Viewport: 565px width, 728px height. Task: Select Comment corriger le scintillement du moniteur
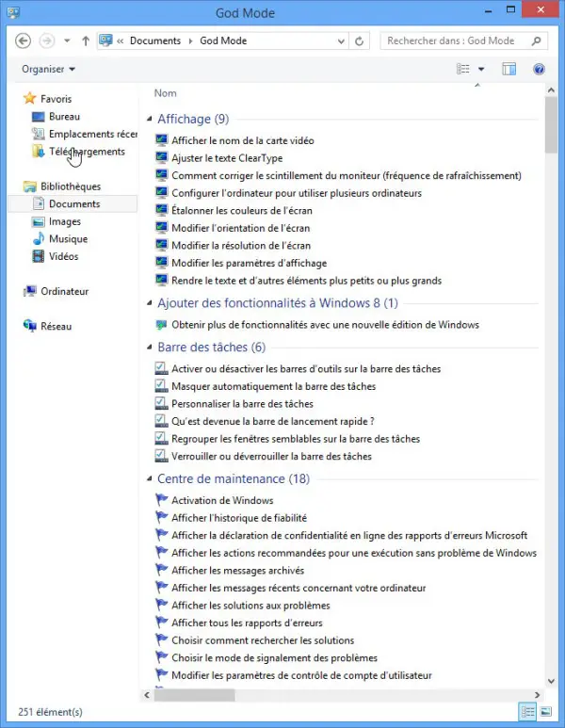(347, 175)
